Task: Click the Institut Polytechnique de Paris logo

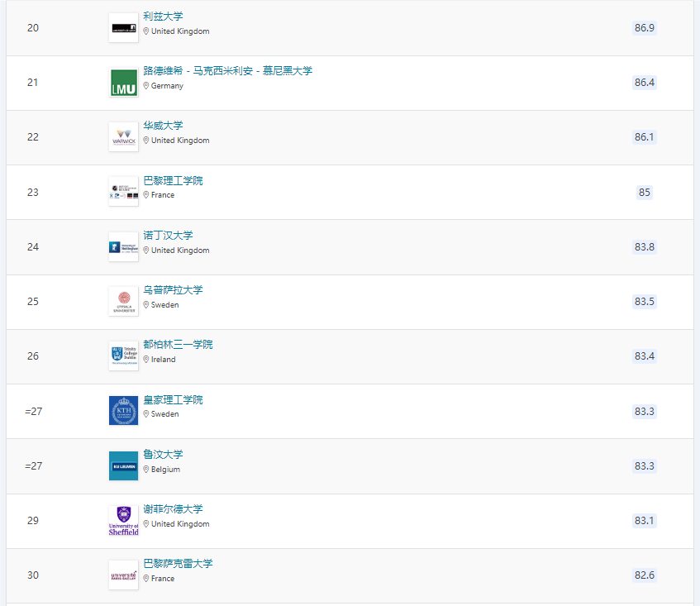Action: (123, 192)
